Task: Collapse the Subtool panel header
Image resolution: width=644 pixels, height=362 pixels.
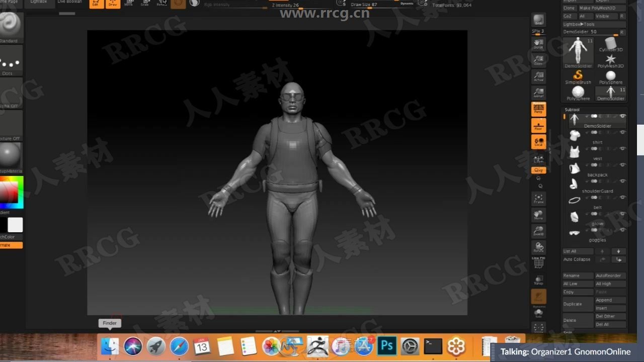Action: tap(572, 110)
